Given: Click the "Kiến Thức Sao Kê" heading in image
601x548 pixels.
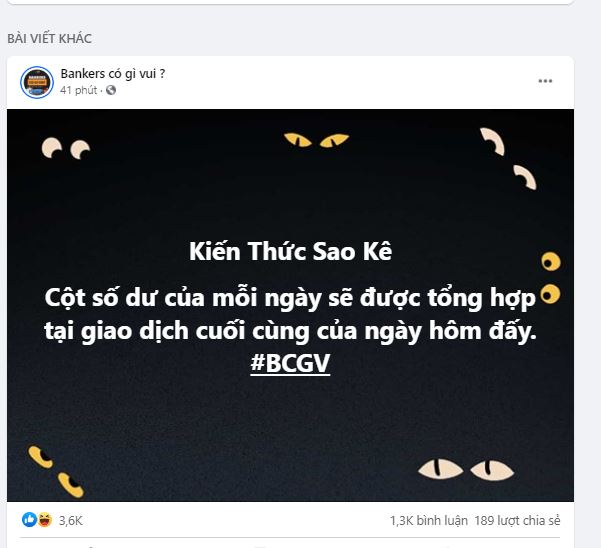Looking at the screenshot, I should [x=290, y=251].
